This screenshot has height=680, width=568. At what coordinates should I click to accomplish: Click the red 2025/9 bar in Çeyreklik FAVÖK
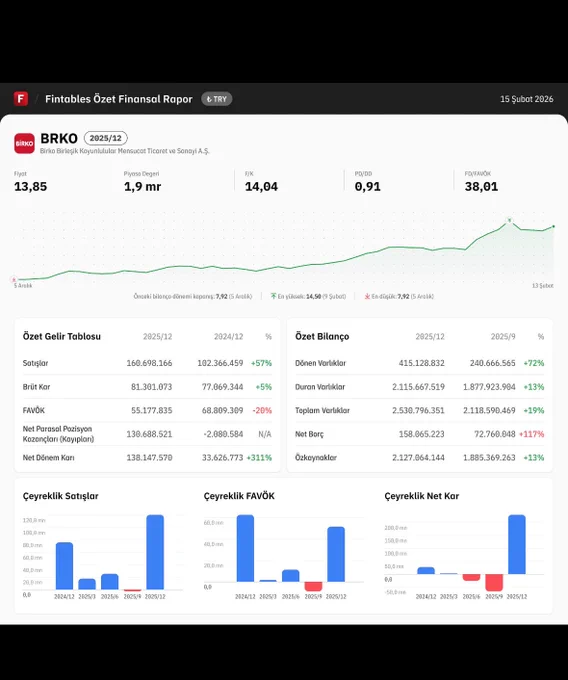click(x=313, y=586)
